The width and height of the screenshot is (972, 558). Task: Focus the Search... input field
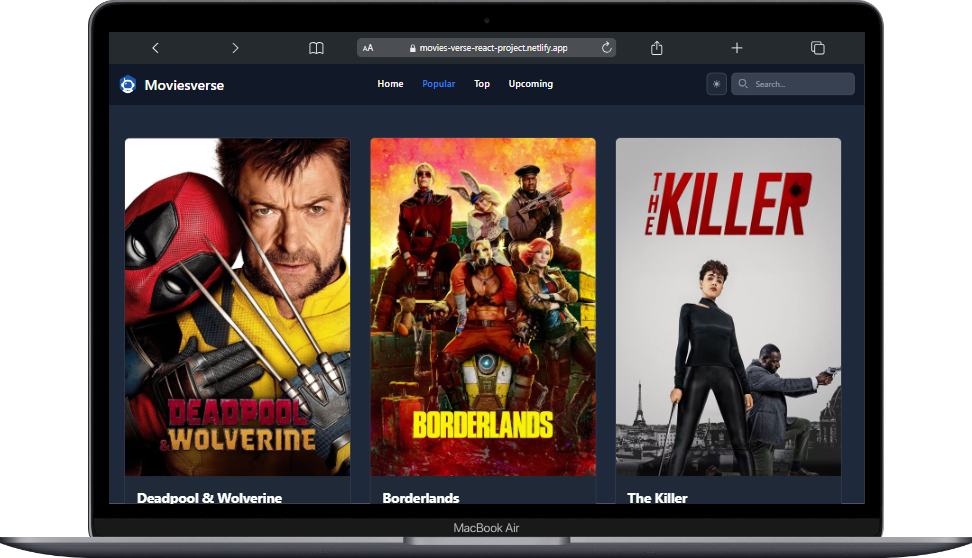point(793,84)
